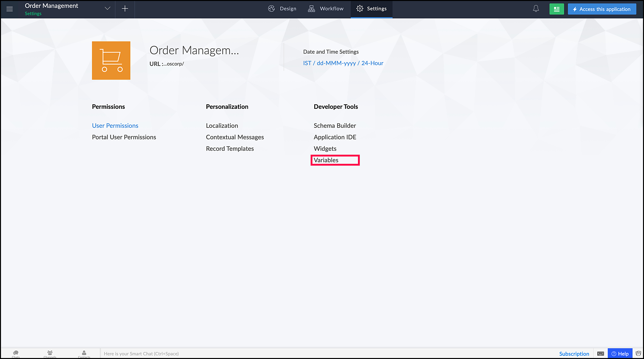Open Schema Builder
This screenshot has width=644, height=359.
coord(335,126)
